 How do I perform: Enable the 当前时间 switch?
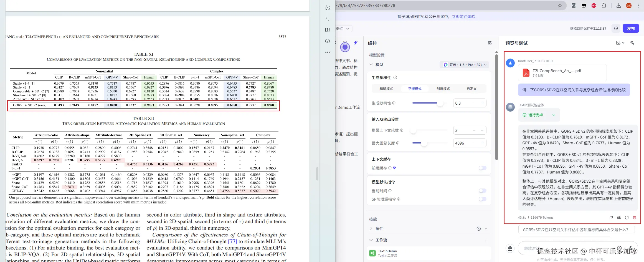(x=482, y=191)
